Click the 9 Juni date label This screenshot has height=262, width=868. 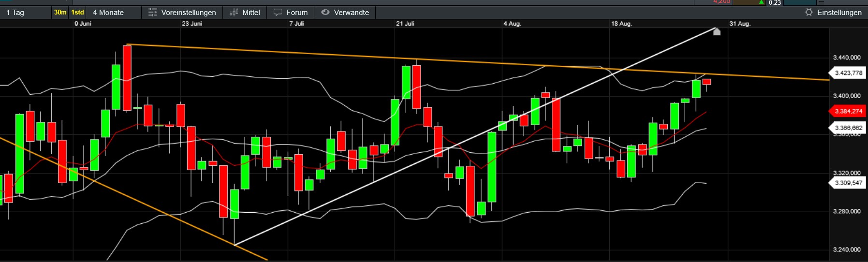[83, 24]
